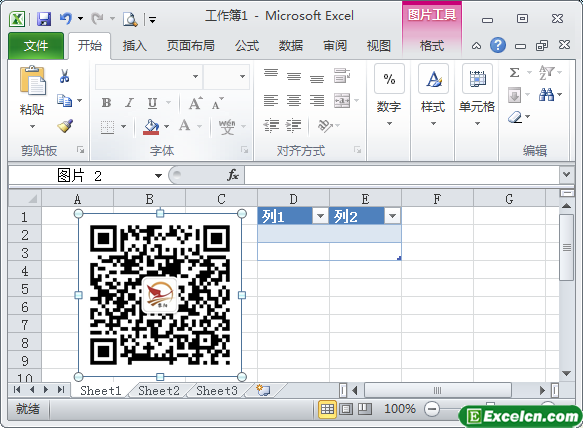583x428 pixels.
Task: Toggle Italic formatting
Action: [x=129, y=103]
